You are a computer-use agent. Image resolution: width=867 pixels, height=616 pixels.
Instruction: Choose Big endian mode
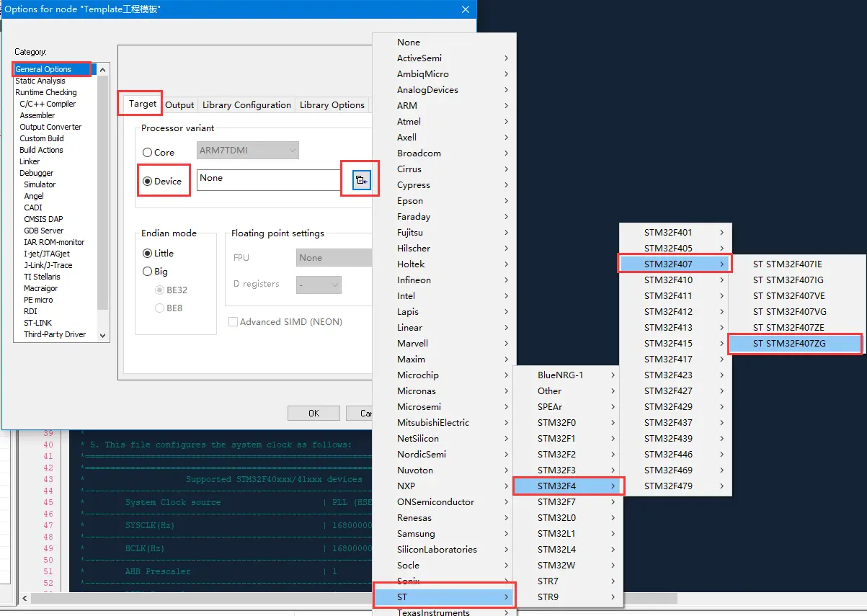tap(148, 272)
